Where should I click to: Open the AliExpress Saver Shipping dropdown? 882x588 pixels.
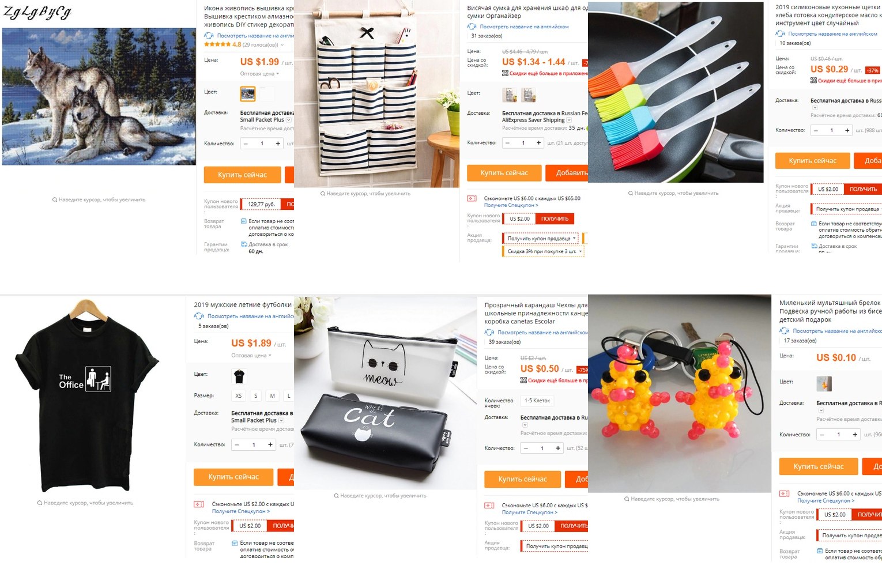[569, 120]
